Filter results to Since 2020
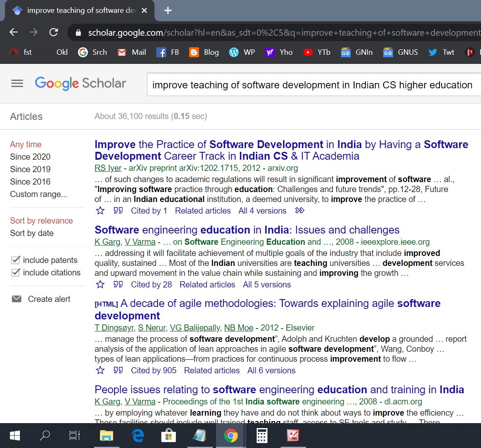481x448 pixels. tap(30, 157)
